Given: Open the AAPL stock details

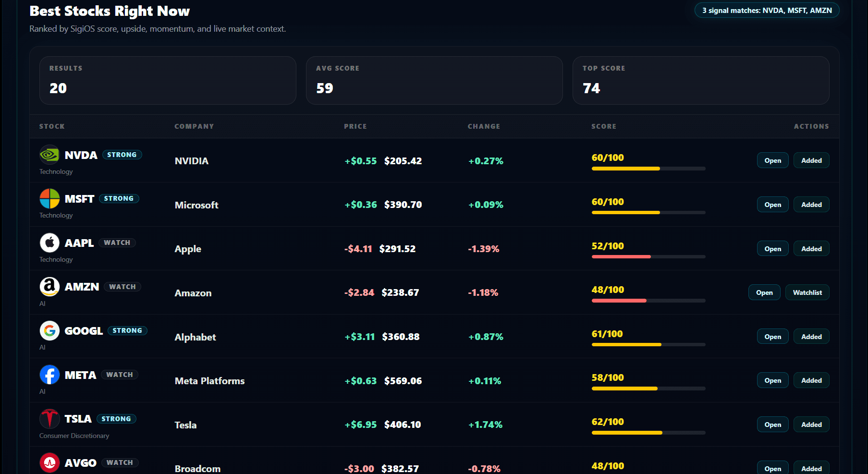Looking at the screenshot, I should click(x=772, y=249).
